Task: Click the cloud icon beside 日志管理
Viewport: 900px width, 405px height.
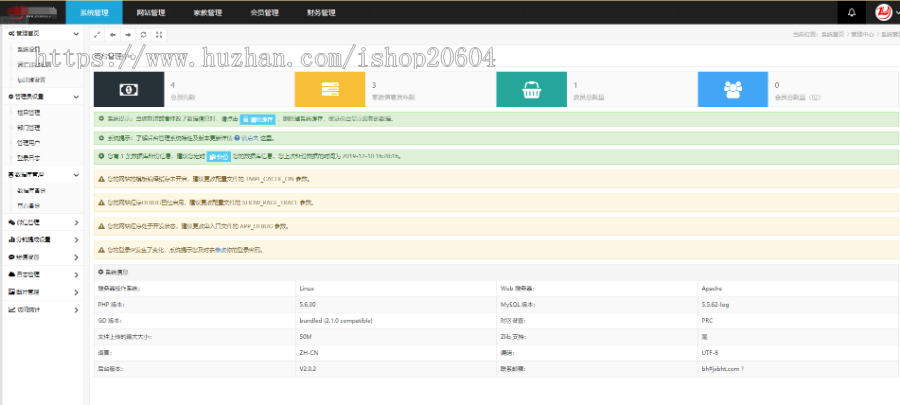Action: coord(11,274)
